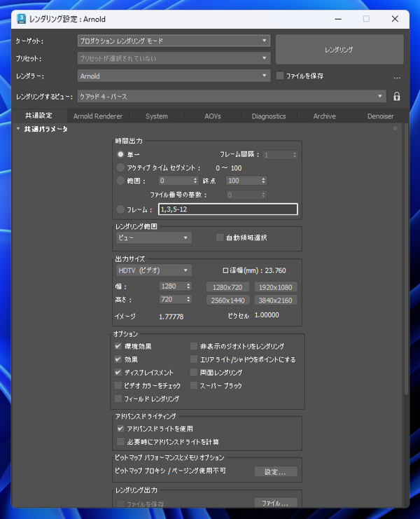Image resolution: width=420 pixels, height=519 pixels.
Task: Click the 高さ value field 720
Action: [x=172, y=300]
